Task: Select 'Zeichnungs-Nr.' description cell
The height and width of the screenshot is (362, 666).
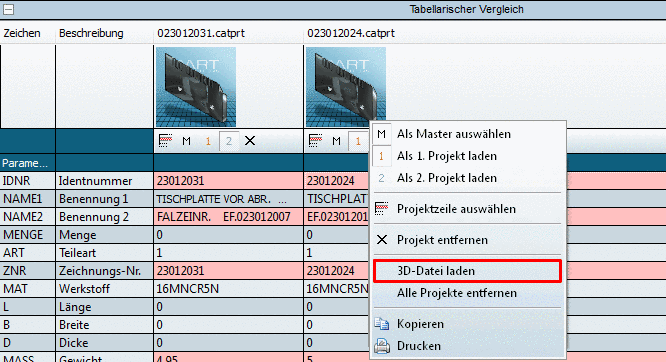Action: (104, 271)
